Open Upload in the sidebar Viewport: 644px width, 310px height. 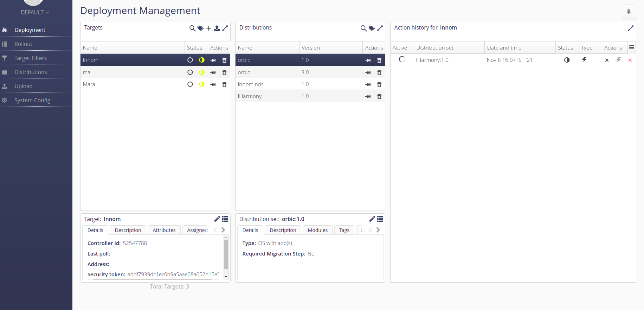click(x=36, y=86)
